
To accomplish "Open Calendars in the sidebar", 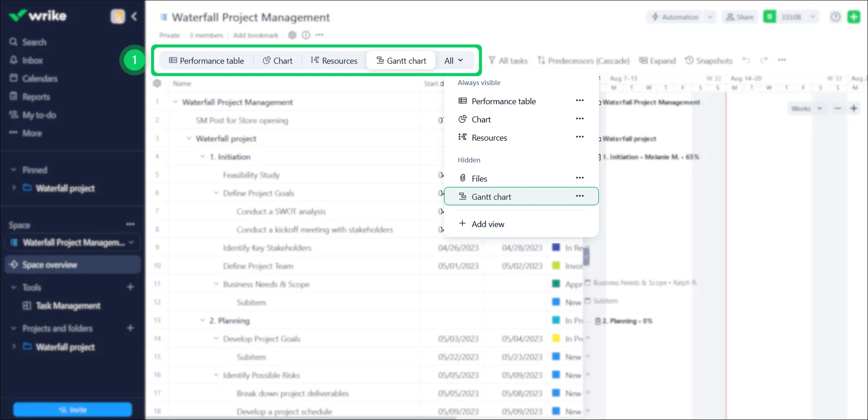I will (39, 78).
